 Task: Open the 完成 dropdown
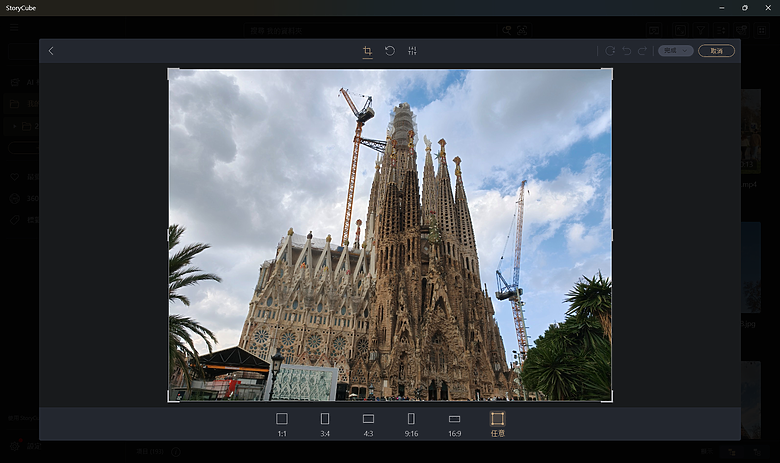676,51
